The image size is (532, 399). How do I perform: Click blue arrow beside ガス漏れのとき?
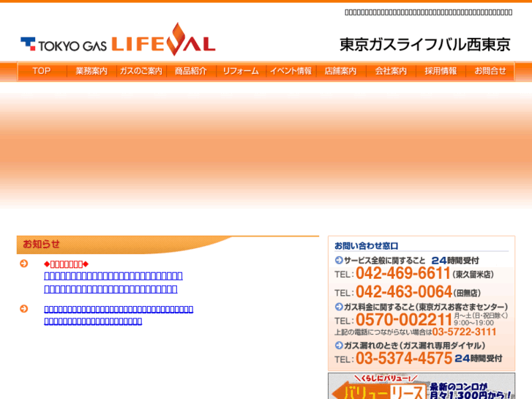339,346
